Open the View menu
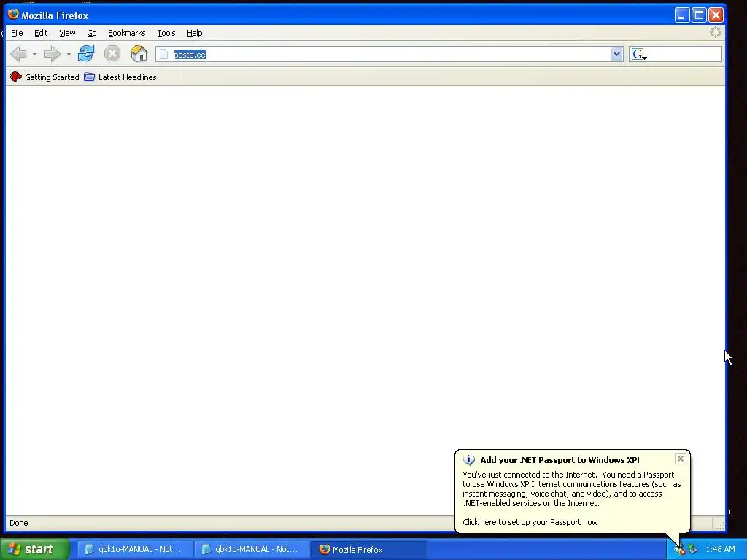The image size is (747, 560). pos(67,33)
